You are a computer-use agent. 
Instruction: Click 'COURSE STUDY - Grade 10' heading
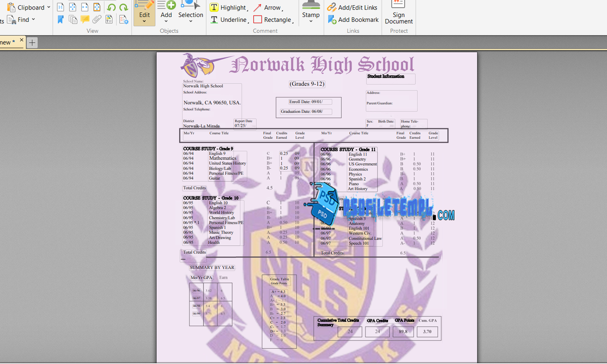(211, 198)
